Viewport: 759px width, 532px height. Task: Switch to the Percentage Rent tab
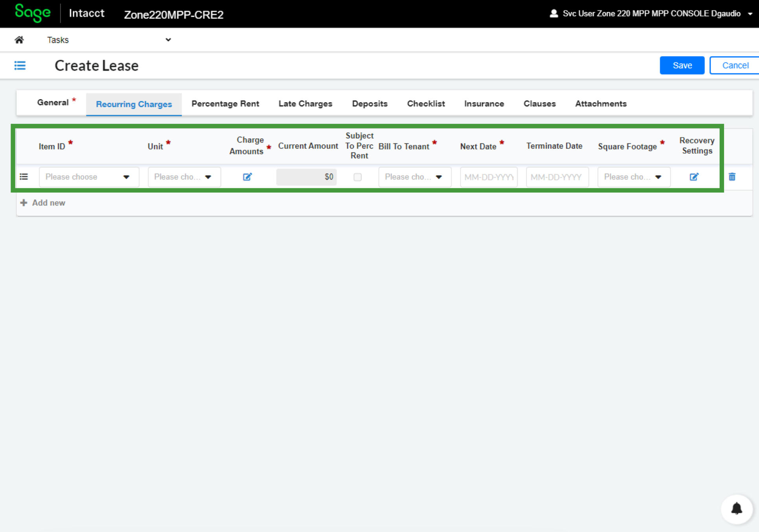pyautogui.click(x=225, y=104)
